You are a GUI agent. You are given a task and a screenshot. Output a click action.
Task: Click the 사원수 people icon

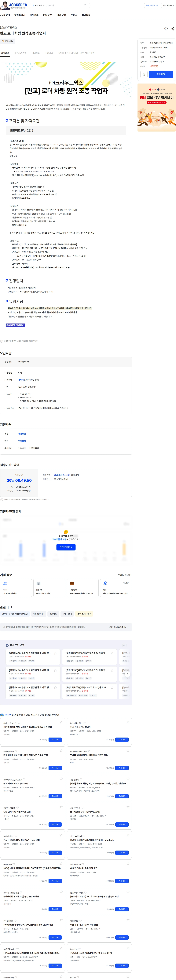coord(5,583)
